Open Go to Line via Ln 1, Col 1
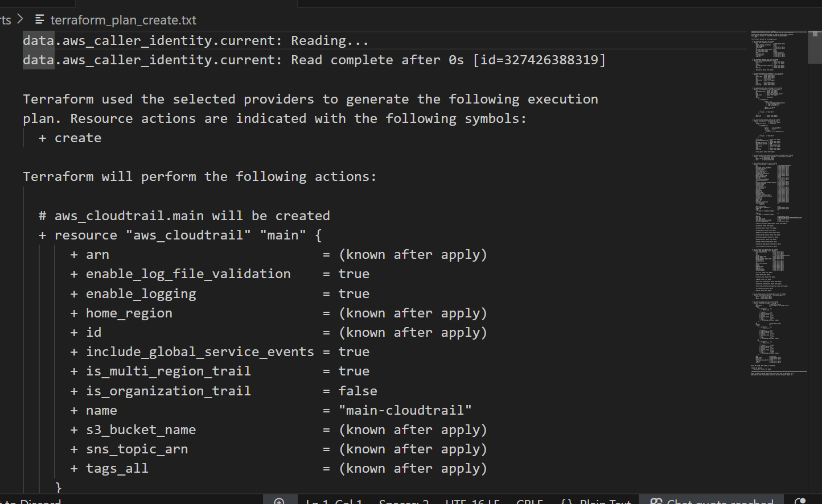Screen dimensions: 822x504 [x=333, y=501]
